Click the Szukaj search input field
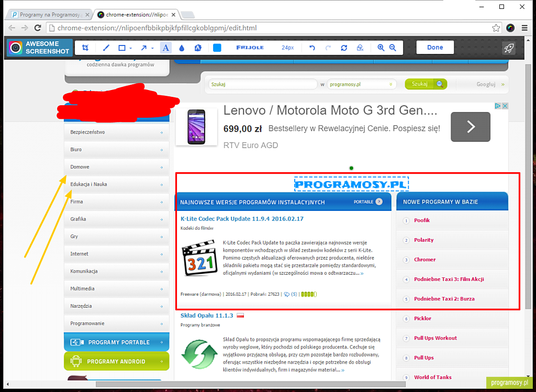The image size is (536, 392). click(263, 84)
